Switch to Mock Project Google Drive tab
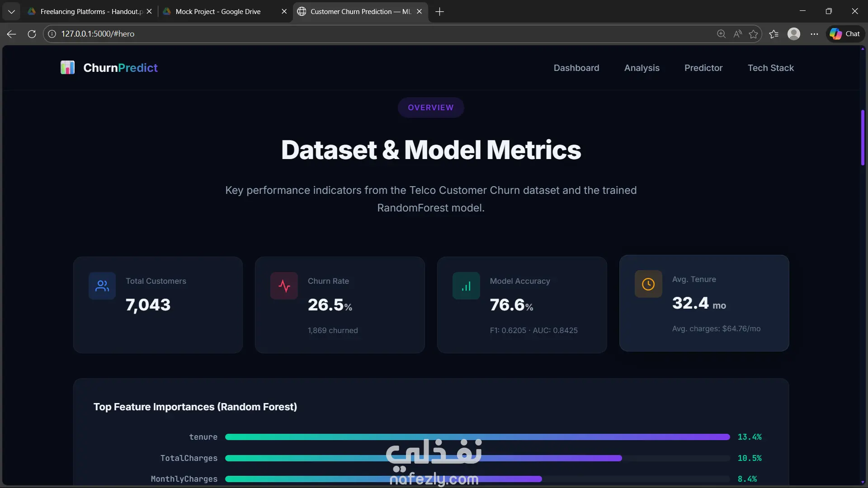Viewport: 868px width, 488px height. click(x=218, y=11)
